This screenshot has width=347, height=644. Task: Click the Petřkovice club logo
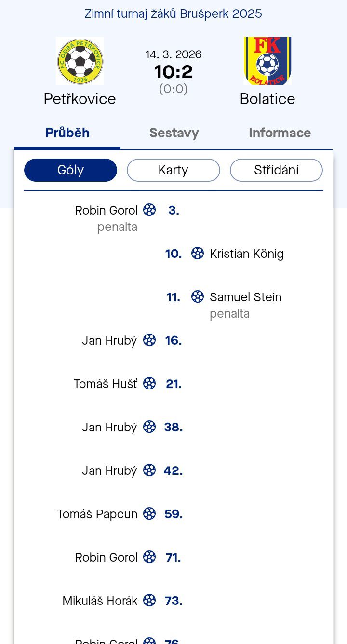[80, 61]
